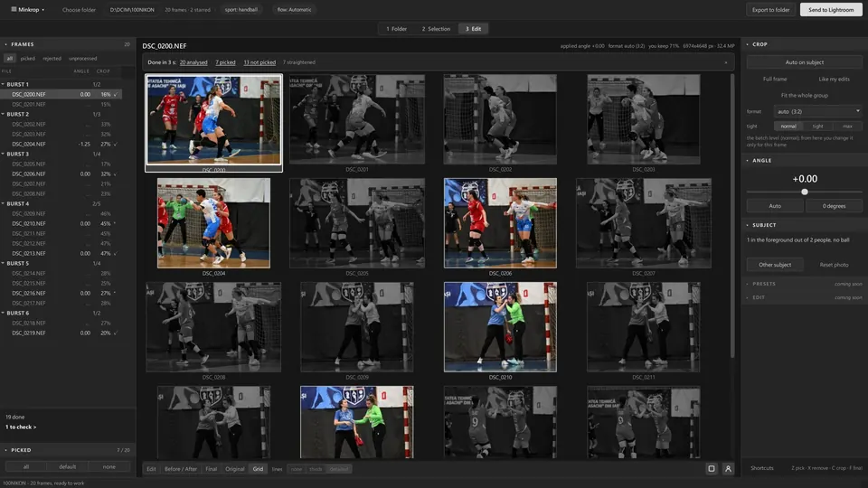This screenshot has width=868, height=488.
Task: Click the 13 not picked link
Action: [259, 62]
